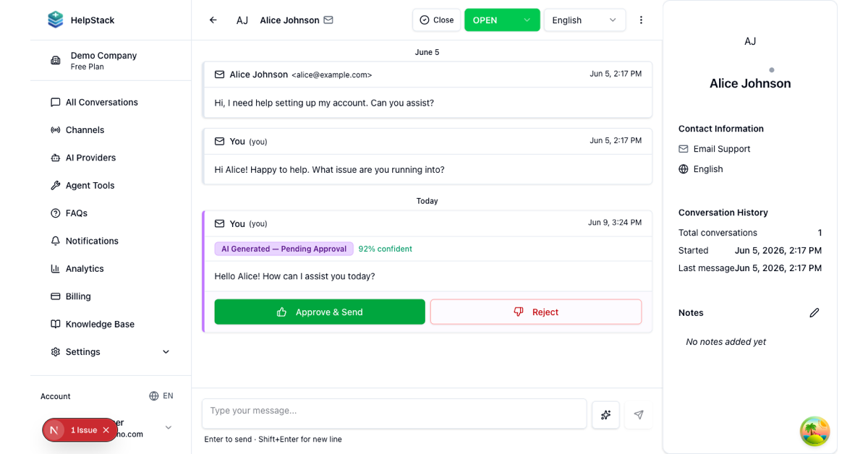This screenshot has height=454, width=868.
Task: Click the AI Generated — Pending Approval badge
Action: (284, 249)
